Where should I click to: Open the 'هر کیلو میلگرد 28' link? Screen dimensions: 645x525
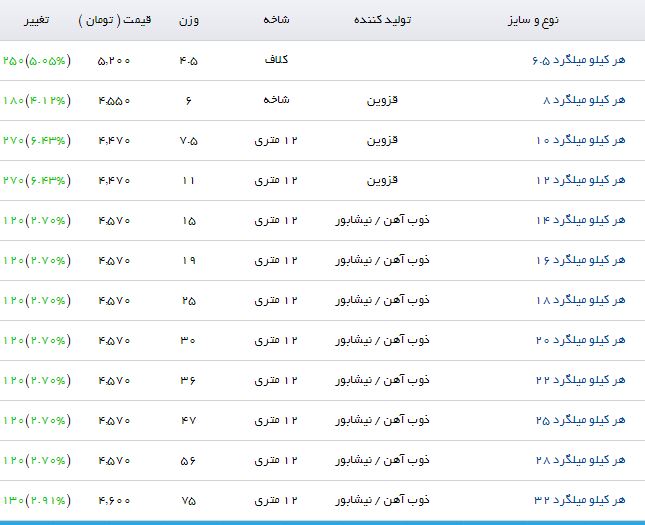pyautogui.click(x=580, y=461)
